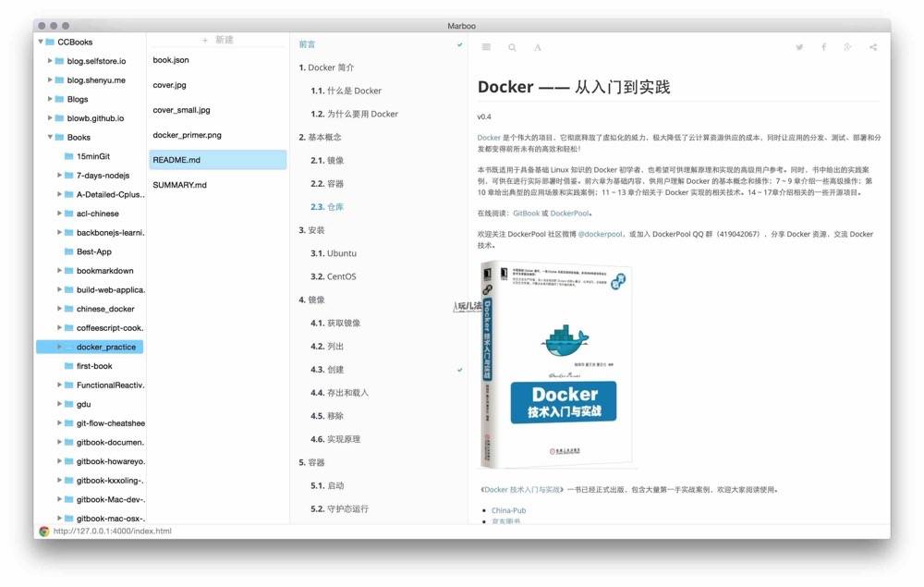Open section 4.4. 存出和载入
Screen dimensions: 924x587
coord(339,393)
